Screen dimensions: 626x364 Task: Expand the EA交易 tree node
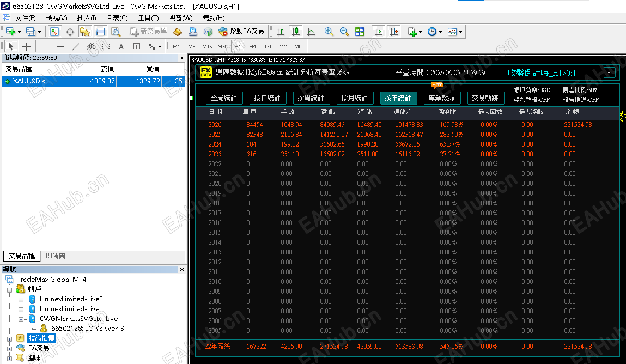point(9,348)
